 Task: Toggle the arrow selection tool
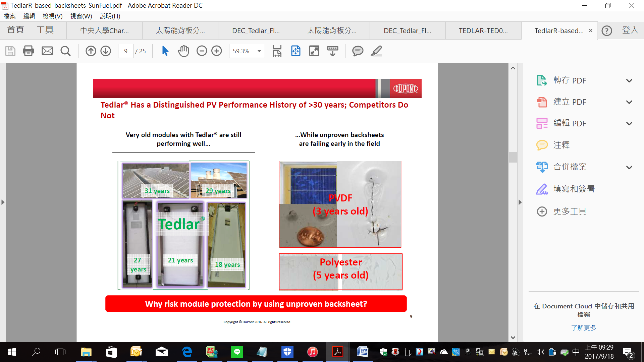pos(165,51)
